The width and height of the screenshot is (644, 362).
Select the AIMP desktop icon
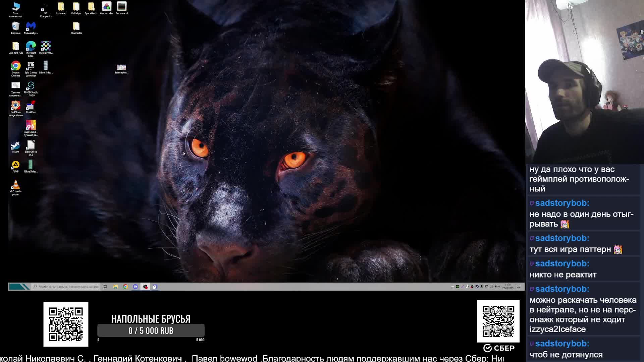point(15,165)
